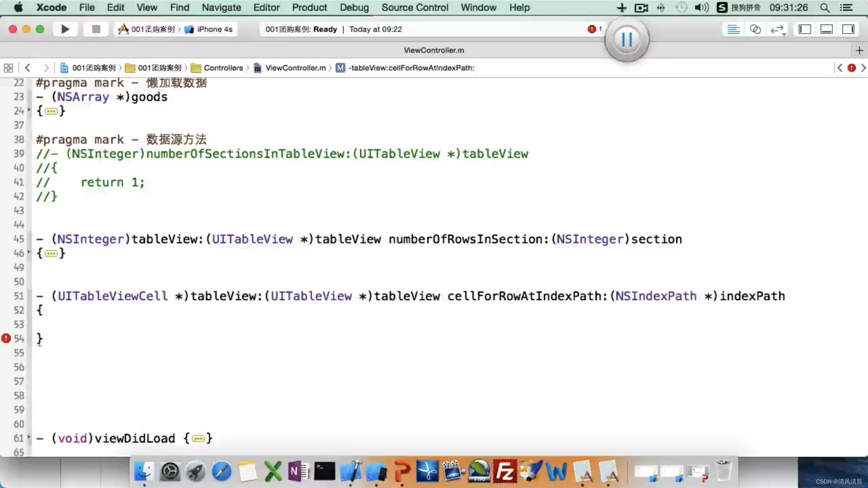Toggle the Navigator left panel
The width and height of the screenshot is (868, 488).
[805, 29]
